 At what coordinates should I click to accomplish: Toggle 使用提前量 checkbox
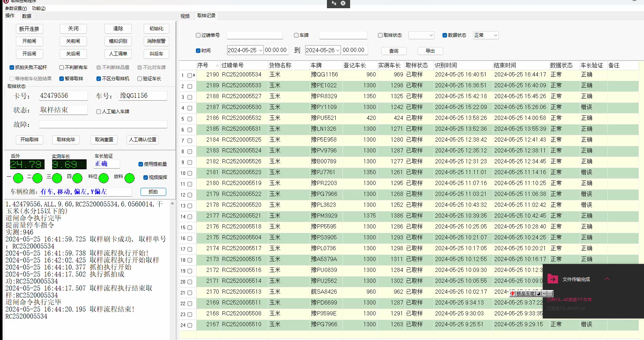click(141, 164)
